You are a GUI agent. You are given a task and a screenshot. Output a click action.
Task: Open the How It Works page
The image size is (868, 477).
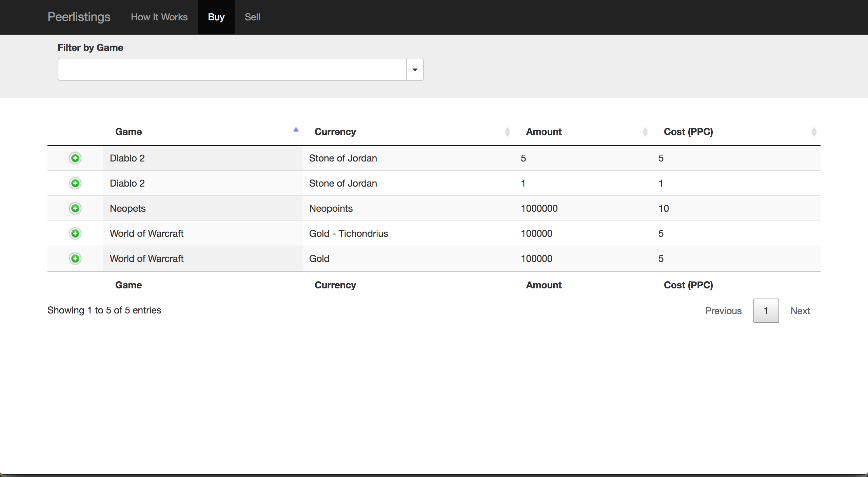(x=159, y=17)
